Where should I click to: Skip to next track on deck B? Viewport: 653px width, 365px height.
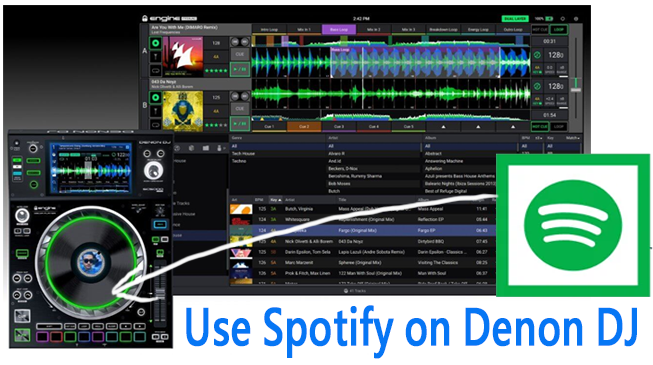(245, 97)
